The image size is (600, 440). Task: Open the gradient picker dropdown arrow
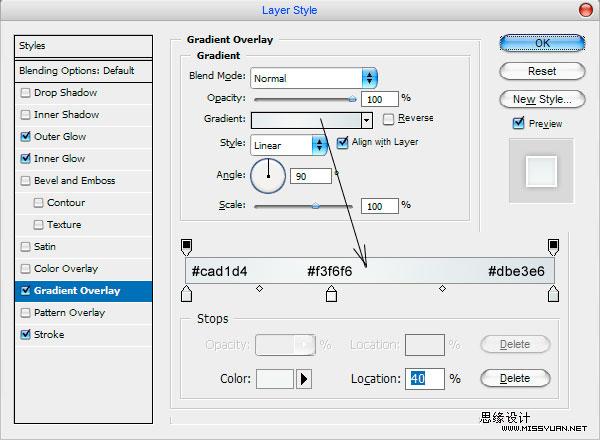(367, 121)
